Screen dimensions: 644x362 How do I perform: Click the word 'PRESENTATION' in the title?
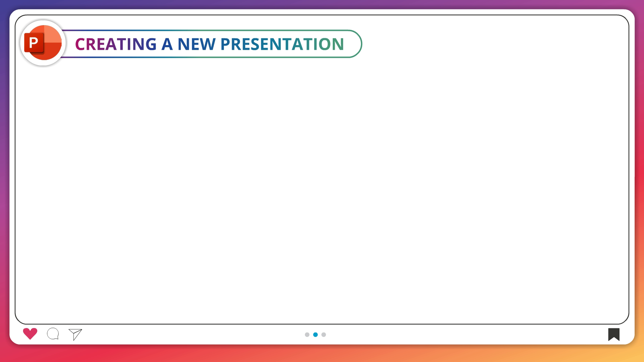pyautogui.click(x=282, y=44)
